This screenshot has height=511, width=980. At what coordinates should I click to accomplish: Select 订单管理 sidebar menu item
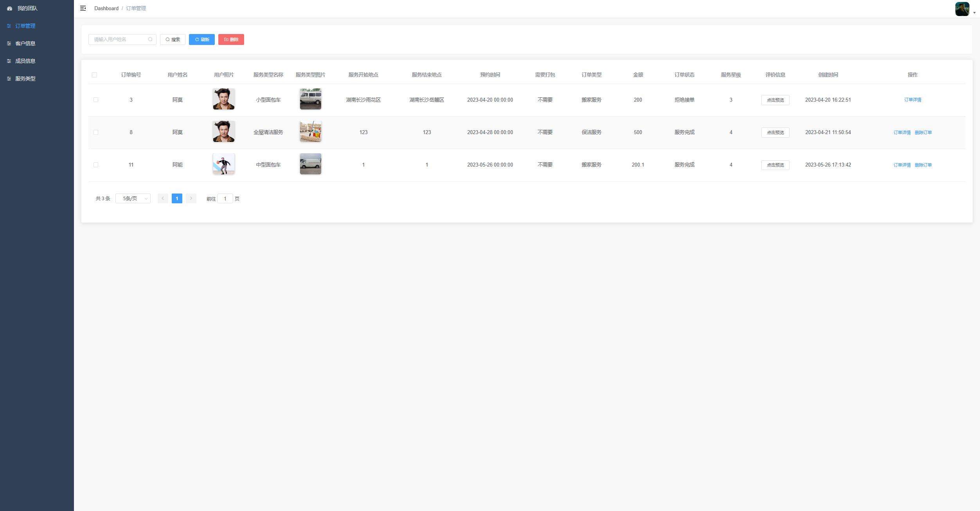(25, 26)
